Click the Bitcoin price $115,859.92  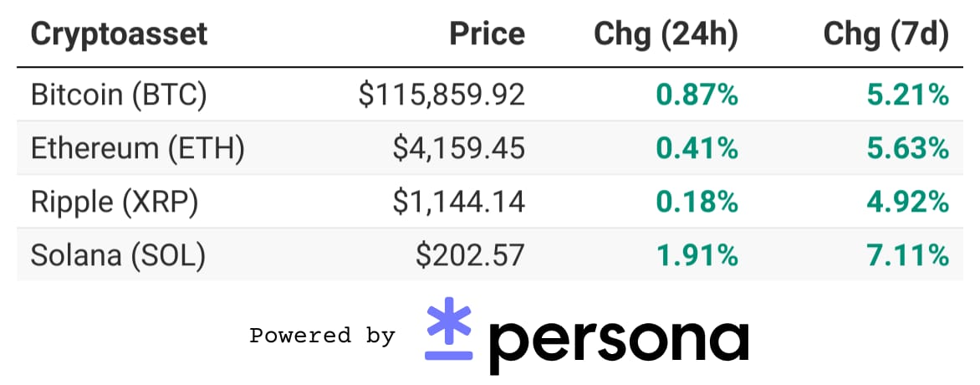click(442, 95)
